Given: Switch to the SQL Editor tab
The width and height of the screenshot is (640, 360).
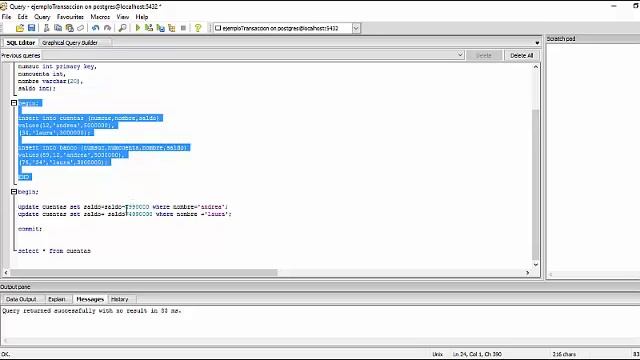Looking at the screenshot, I should (x=21, y=43).
